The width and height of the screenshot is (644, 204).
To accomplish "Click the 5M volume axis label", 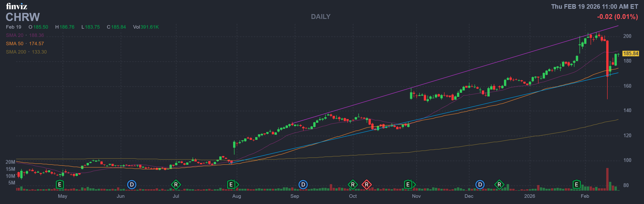I will 12,183.
